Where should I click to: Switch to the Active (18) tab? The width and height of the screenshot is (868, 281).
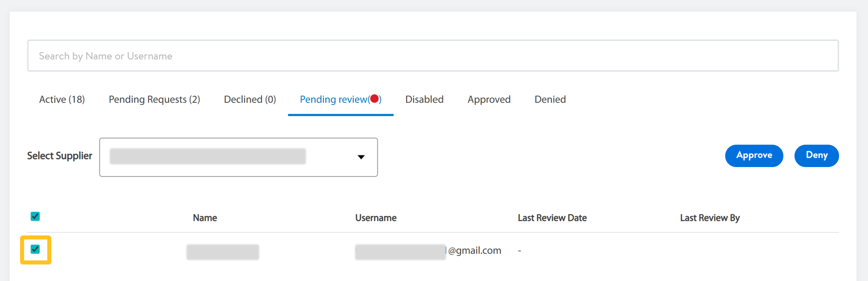pos(62,100)
